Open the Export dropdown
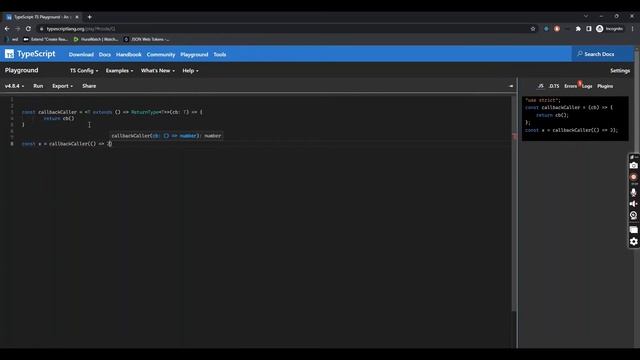 [x=62, y=86]
